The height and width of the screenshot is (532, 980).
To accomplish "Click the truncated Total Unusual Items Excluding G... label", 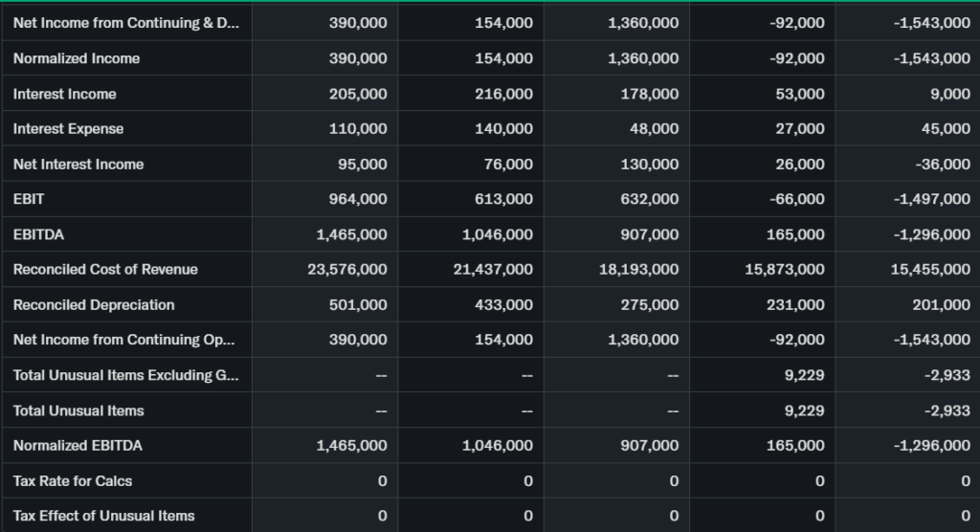I will pos(125,375).
